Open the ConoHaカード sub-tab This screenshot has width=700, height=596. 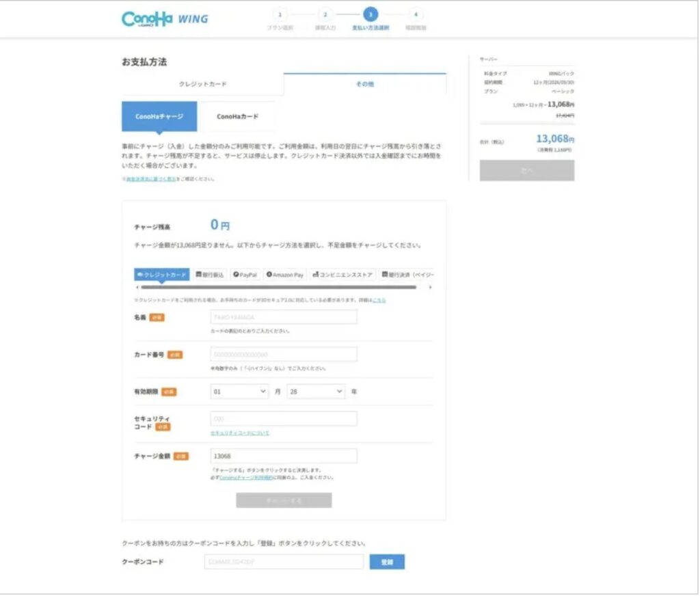tap(237, 117)
